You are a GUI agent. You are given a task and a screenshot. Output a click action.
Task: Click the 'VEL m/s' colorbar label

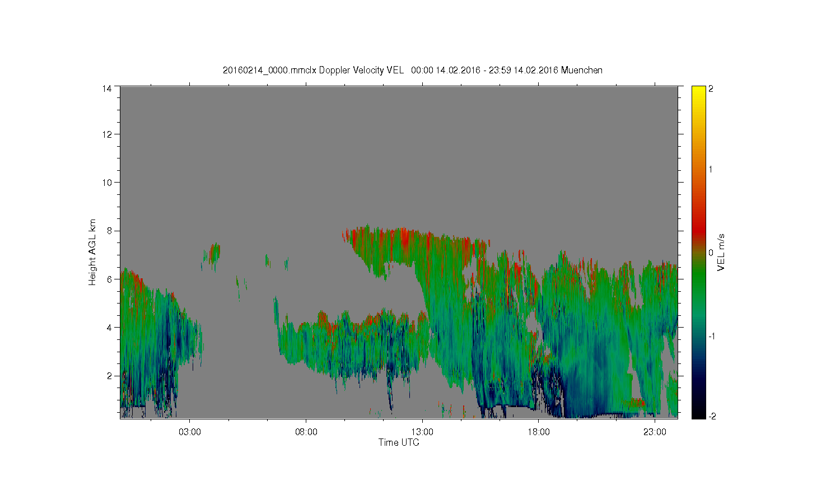pyautogui.click(x=721, y=253)
